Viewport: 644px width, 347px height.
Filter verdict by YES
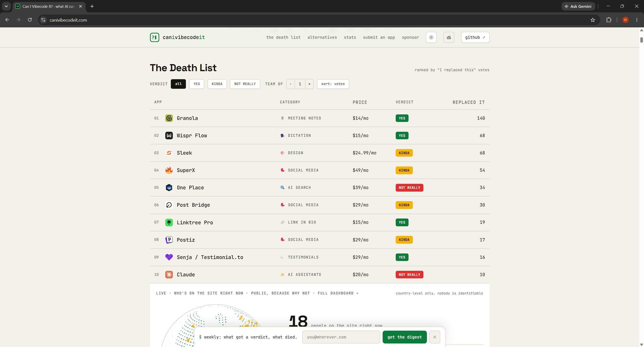(x=197, y=84)
